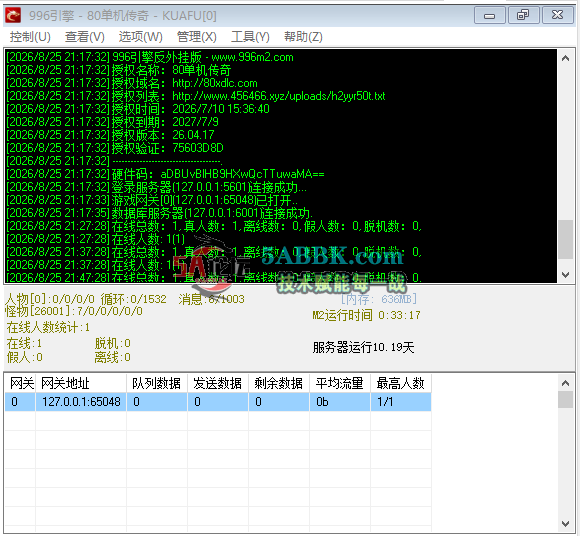Open the 查看(V) menu
The height and width of the screenshot is (536, 580).
pyautogui.click(x=85, y=37)
